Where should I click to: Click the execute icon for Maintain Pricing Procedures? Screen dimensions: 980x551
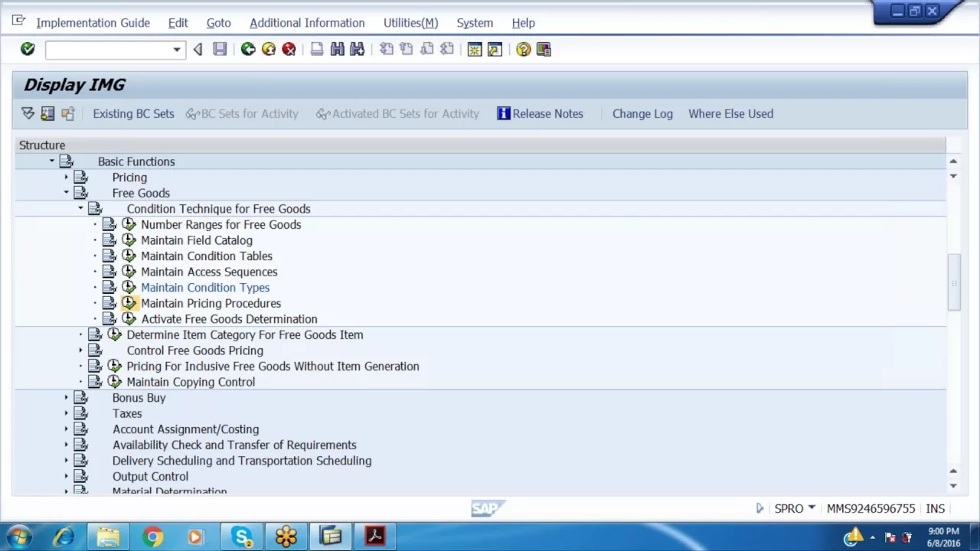pos(129,303)
